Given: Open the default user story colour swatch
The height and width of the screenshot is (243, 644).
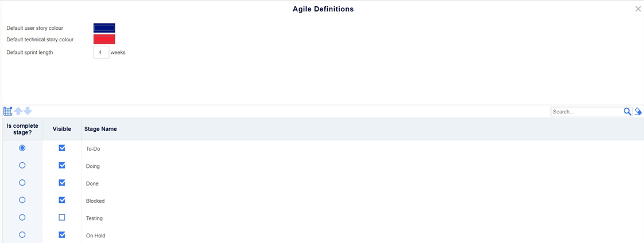Looking at the screenshot, I should pos(104,28).
